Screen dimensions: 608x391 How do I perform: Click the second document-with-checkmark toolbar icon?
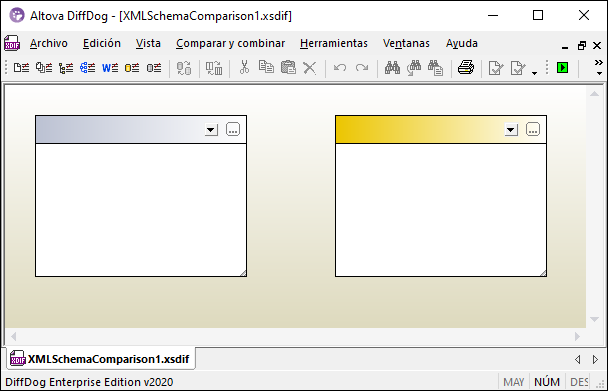click(518, 68)
